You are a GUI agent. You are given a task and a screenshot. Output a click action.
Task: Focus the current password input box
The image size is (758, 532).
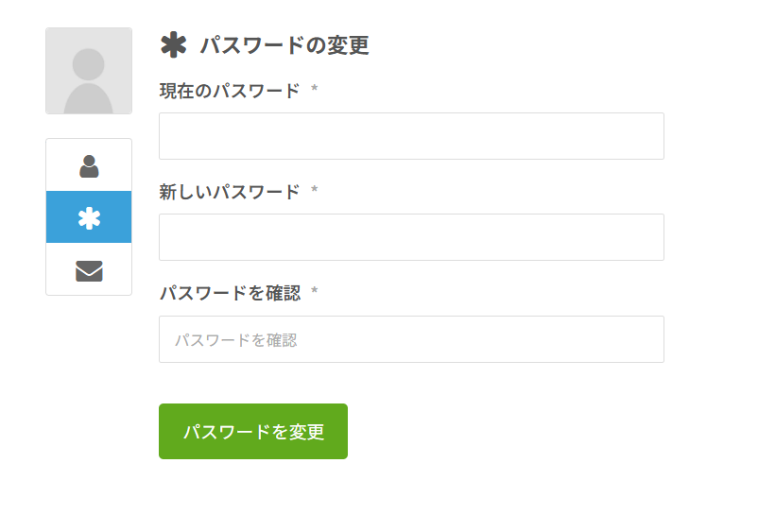tap(411, 136)
